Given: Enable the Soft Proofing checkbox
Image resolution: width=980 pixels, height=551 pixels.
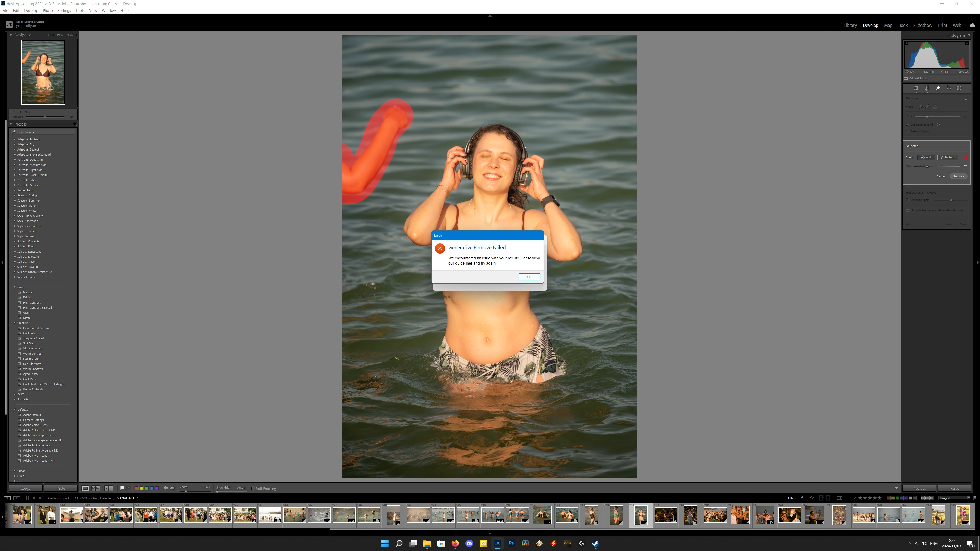Looking at the screenshot, I should pyautogui.click(x=253, y=488).
